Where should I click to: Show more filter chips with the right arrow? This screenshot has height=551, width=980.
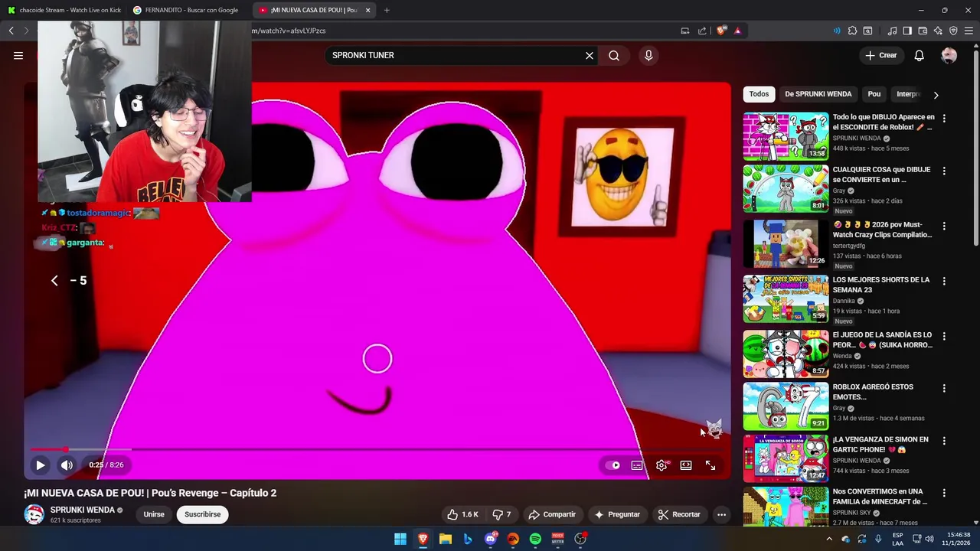(936, 95)
